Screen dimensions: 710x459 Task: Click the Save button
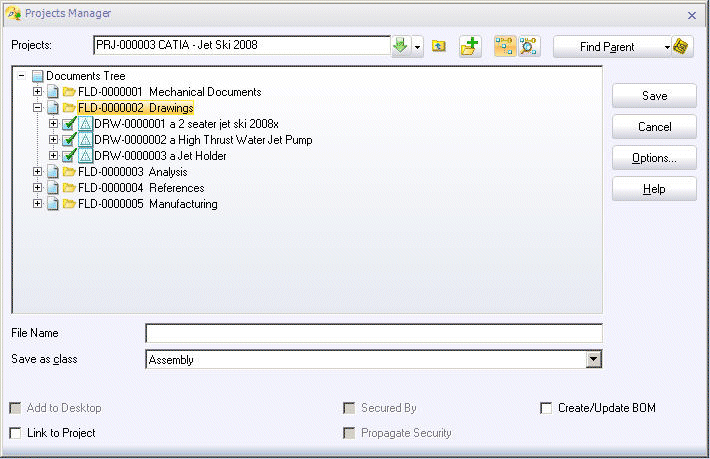click(x=654, y=96)
